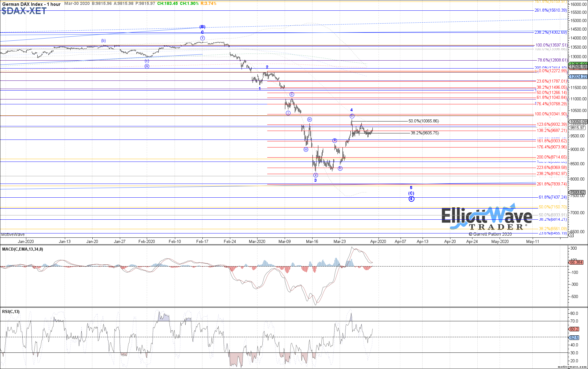
Task: Click circled ii label near Mar-09
Action: (292, 95)
